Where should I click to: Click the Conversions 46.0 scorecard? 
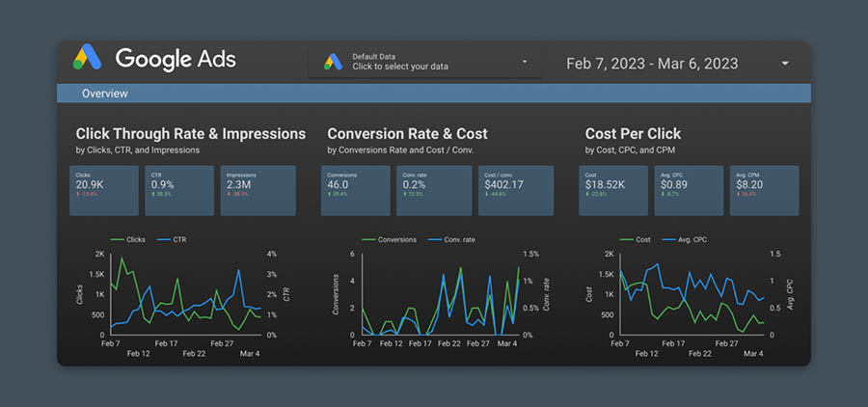tap(356, 189)
